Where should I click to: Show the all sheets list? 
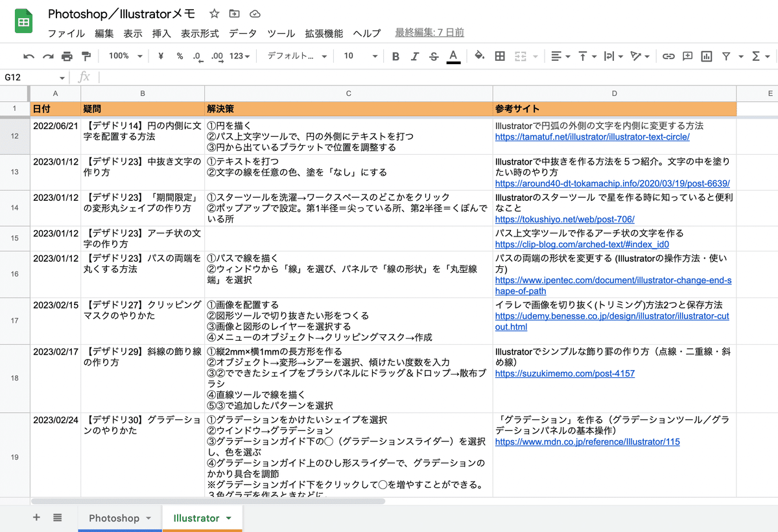(57, 518)
